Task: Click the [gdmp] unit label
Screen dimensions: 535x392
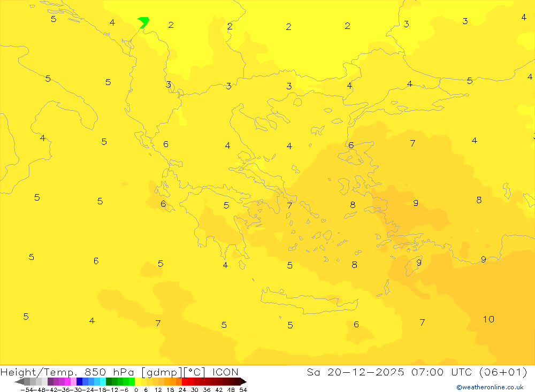Action: (x=162, y=372)
